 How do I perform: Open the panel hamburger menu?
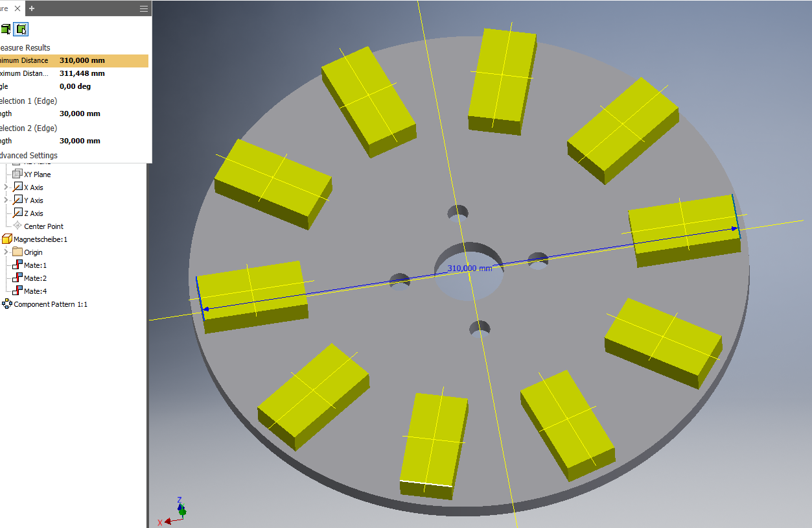point(143,8)
